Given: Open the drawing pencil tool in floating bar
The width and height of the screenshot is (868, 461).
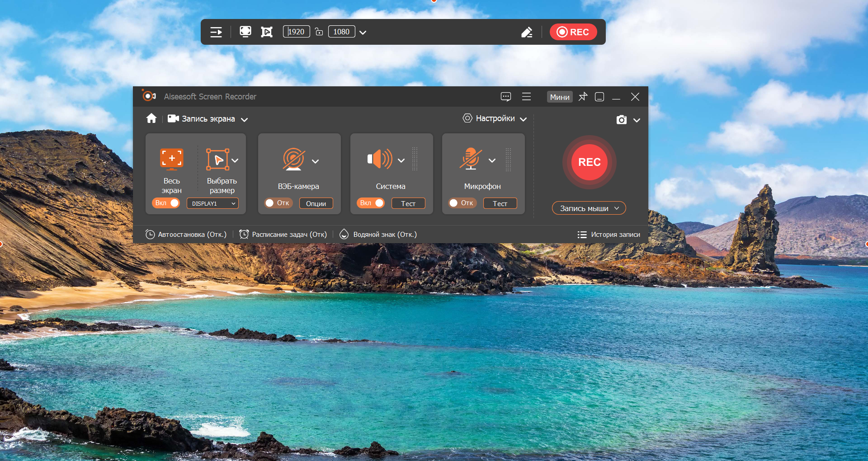Looking at the screenshot, I should (x=527, y=32).
